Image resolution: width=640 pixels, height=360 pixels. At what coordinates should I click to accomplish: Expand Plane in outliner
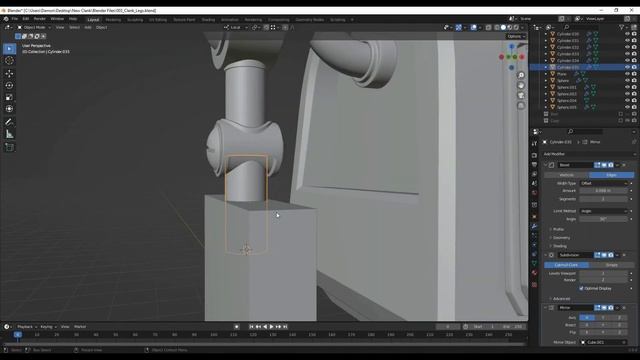click(x=546, y=74)
